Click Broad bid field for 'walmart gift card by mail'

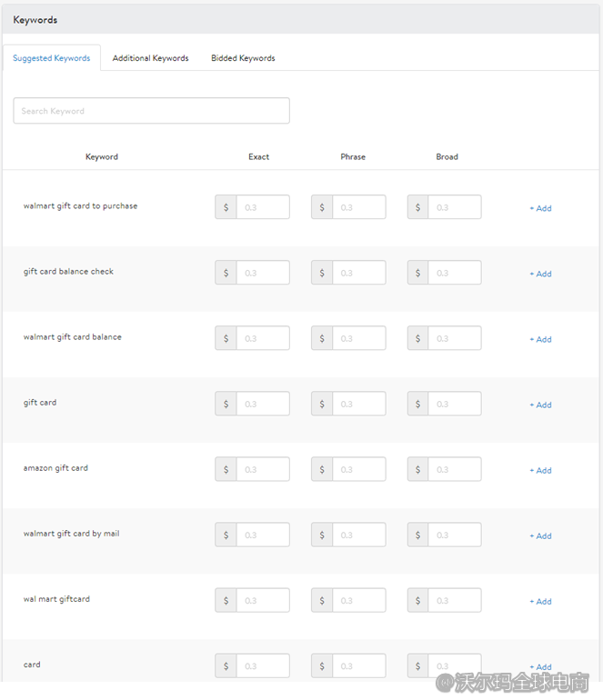(454, 535)
